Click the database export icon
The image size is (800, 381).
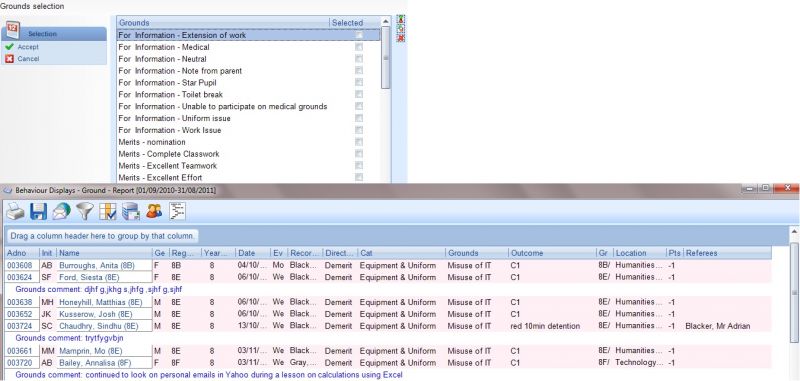(131, 211)
